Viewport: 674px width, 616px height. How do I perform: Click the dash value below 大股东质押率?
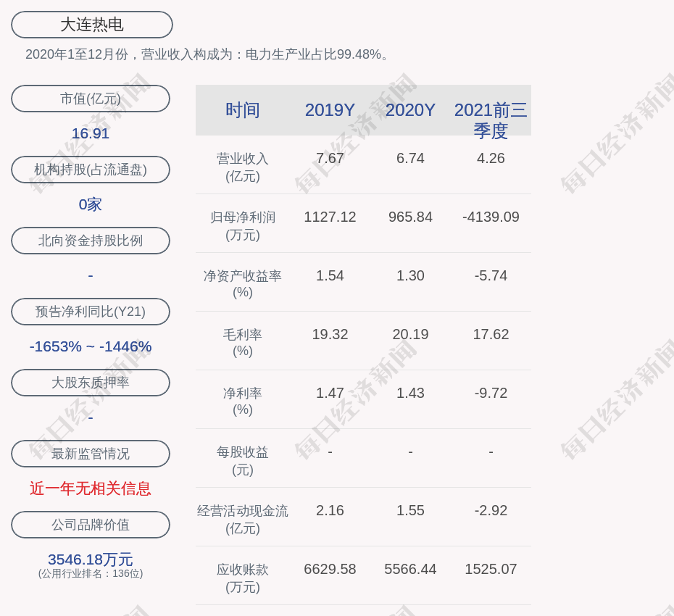pyautogui.click(x=91, y=417)
